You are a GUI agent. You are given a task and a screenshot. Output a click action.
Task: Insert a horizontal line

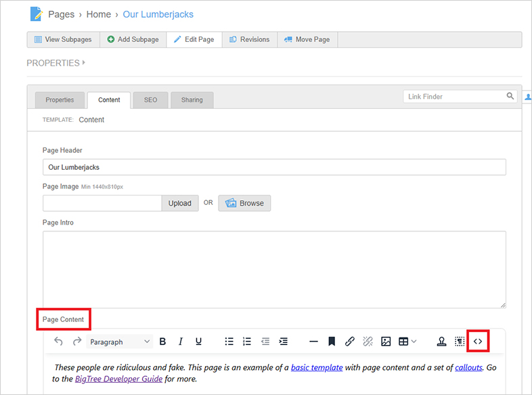(313, 342)
